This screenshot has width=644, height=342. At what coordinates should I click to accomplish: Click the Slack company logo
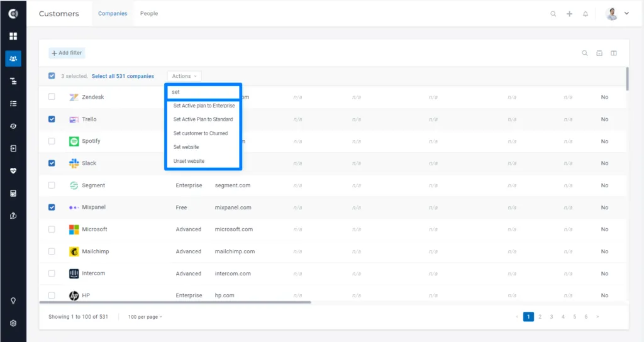[74, 163]
